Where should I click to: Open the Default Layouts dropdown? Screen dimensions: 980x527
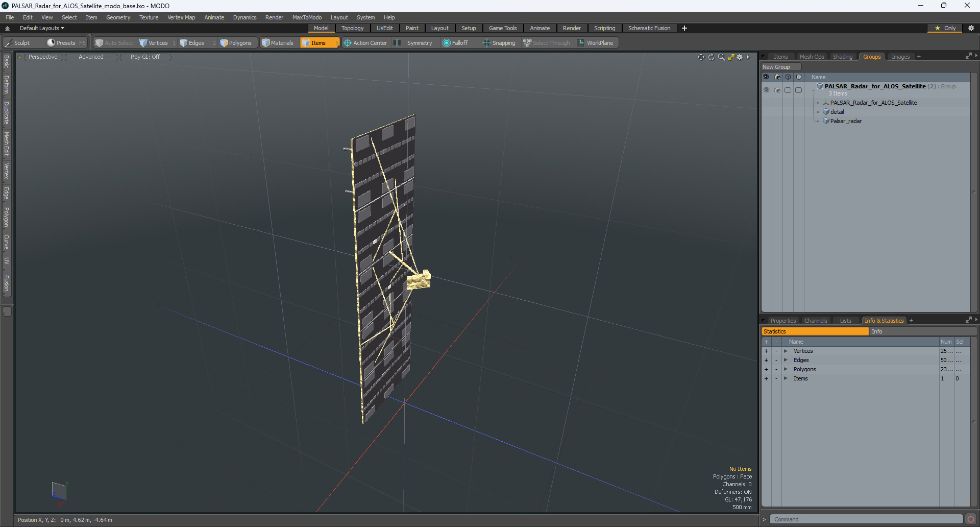(x=42, y=28)
